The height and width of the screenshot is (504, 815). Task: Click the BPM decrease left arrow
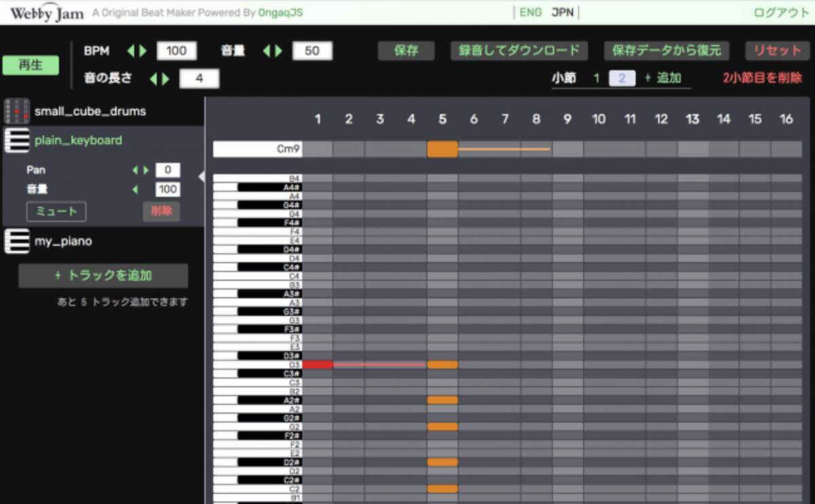coord(131,52)
